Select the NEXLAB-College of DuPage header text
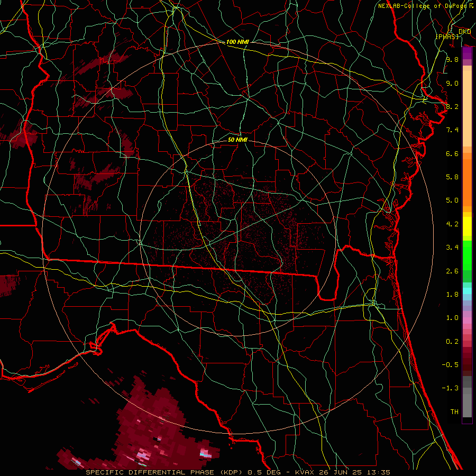 click(422, 6)
